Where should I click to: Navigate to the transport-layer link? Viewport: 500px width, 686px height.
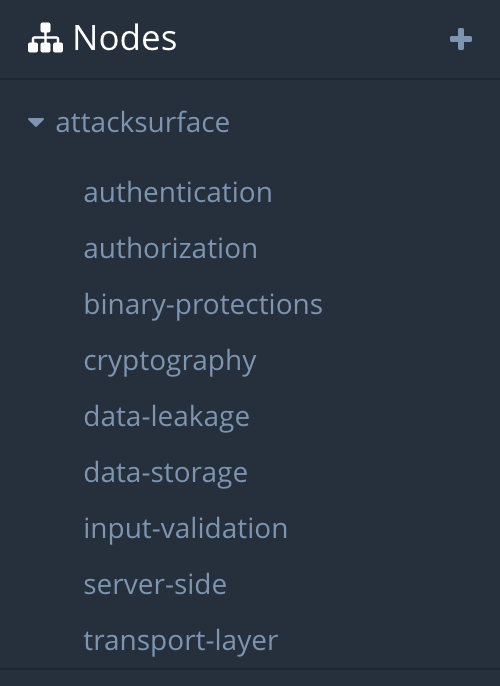coord(181,641)
